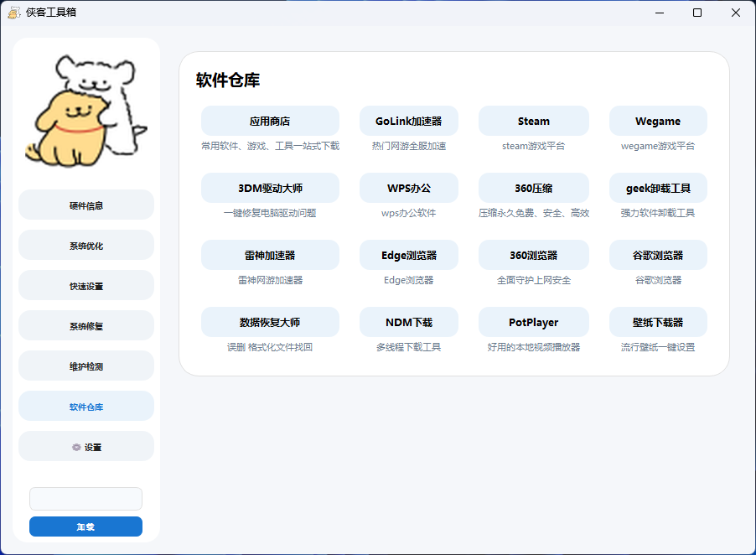Select Edge浏览器 button

pos(409,255)
